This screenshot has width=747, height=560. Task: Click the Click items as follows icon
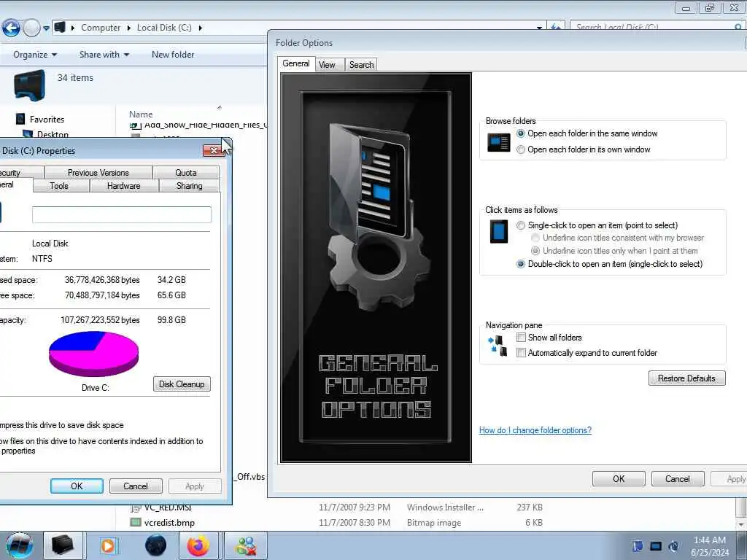499,231
